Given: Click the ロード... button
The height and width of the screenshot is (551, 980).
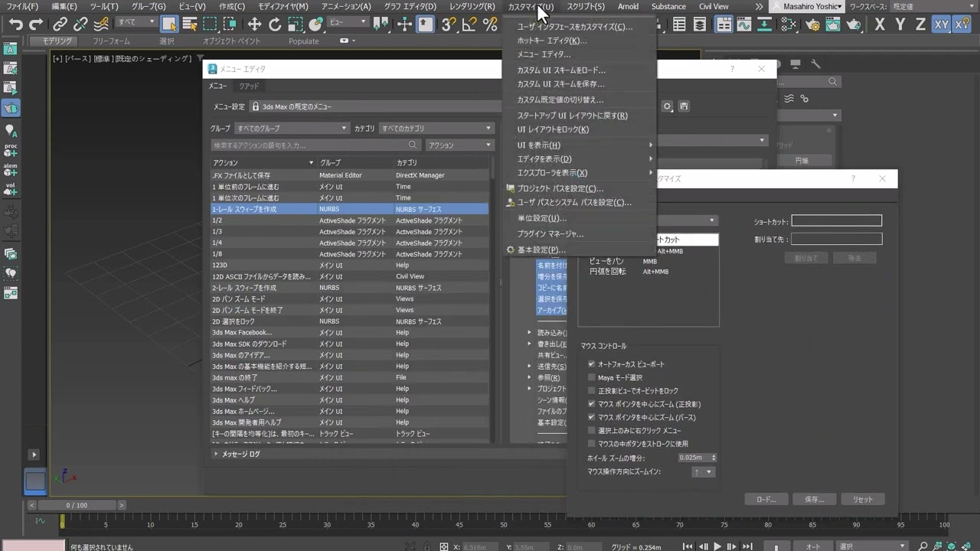Looking at the screenshot, I should point(766,499).
